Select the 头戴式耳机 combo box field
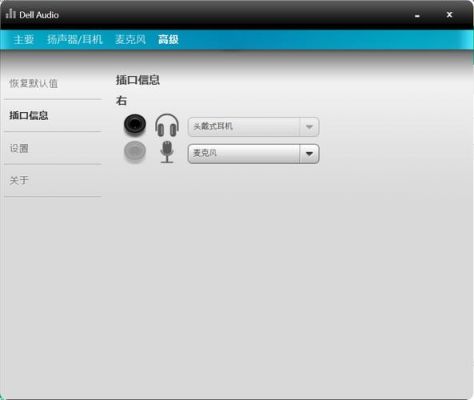The width and height of the screenshot is (474, 400). 253,127
